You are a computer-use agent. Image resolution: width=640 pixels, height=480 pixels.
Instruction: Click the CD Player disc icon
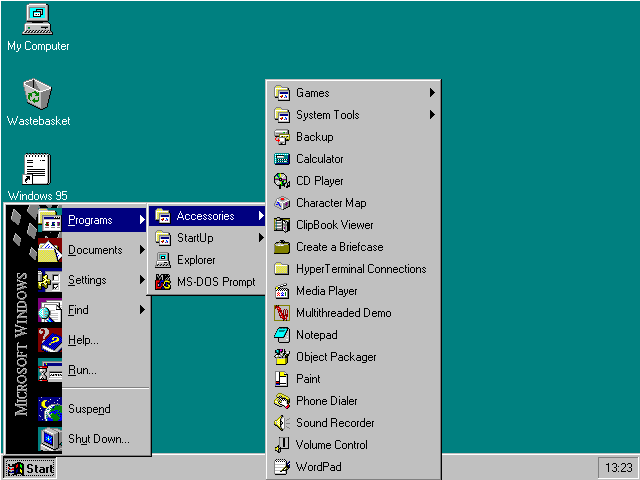(282, 181)
